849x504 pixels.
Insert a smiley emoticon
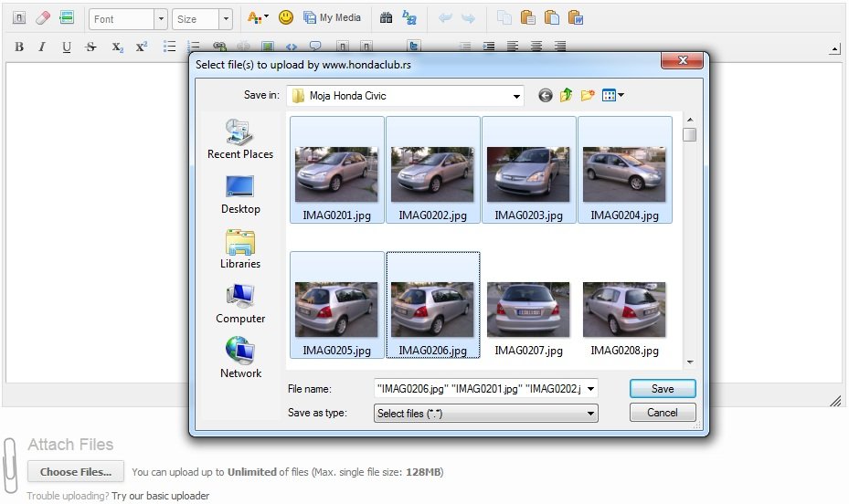click(286, 17)
